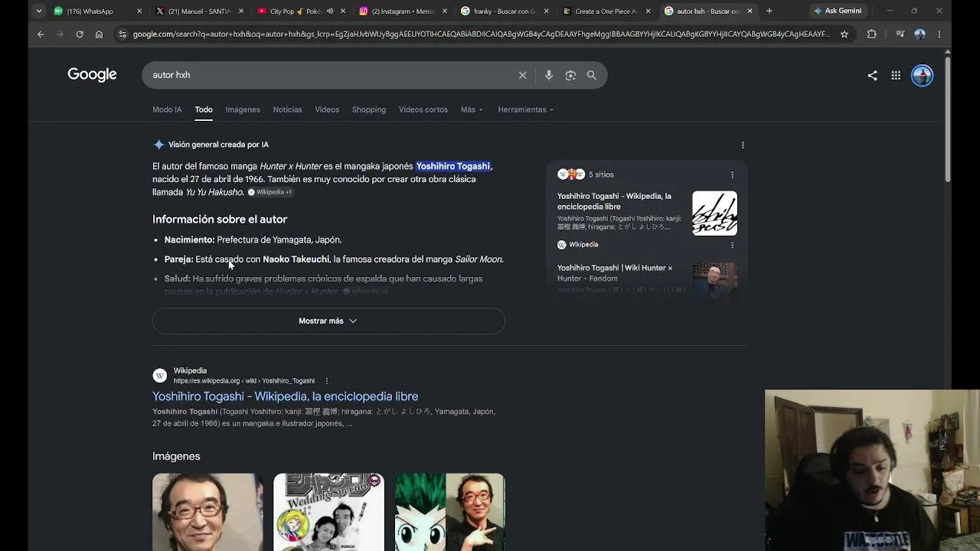Open the Wedding Special manga cover image
The width and height of the screenshot is (980, 551).
pos(328,512)
